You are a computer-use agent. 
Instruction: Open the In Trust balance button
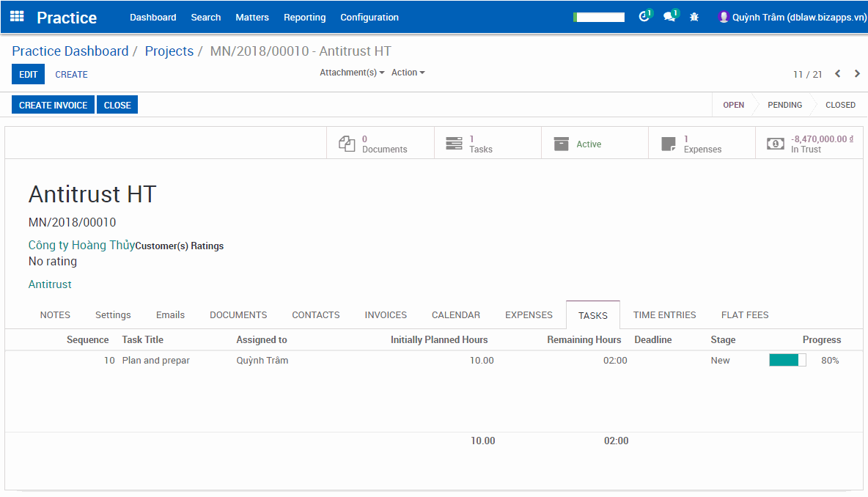tap(809, 144)
